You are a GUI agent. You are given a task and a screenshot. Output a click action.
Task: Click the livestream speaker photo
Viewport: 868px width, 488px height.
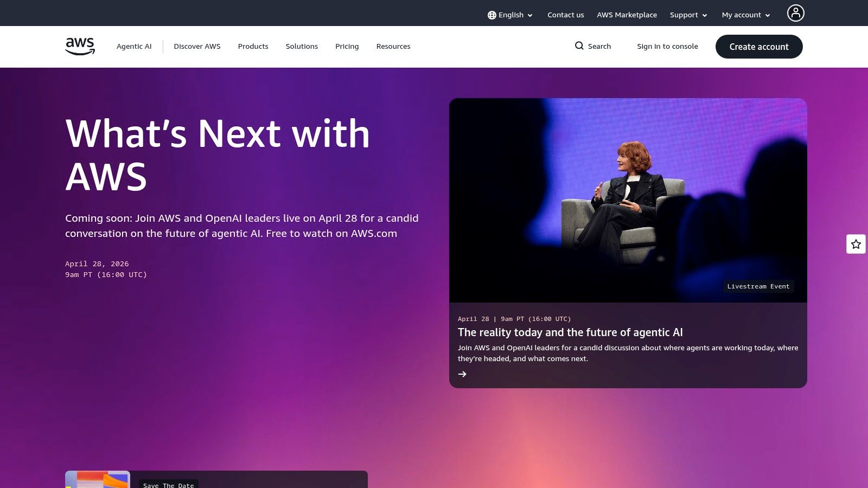click(x=628, y=200)
